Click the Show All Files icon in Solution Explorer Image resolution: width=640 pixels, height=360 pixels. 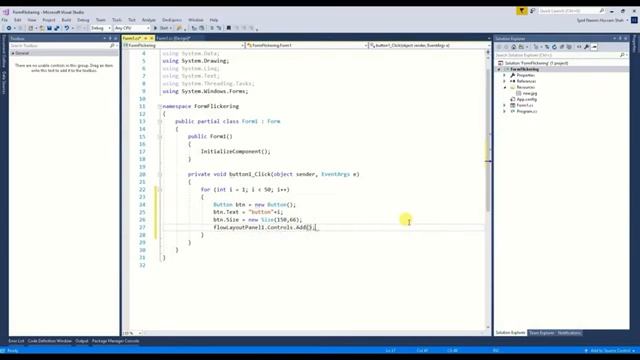(569, 47)
